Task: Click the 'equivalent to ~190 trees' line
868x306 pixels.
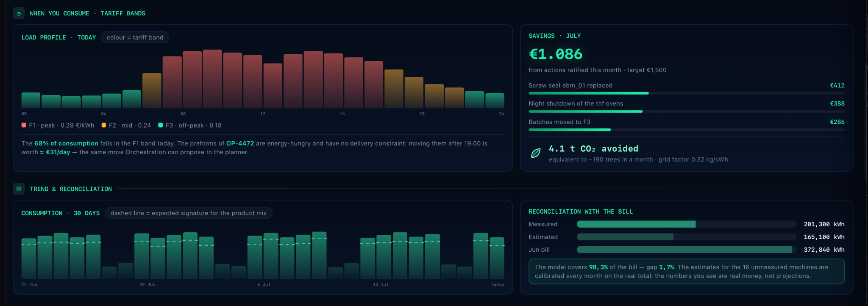Action: point(638,159)
